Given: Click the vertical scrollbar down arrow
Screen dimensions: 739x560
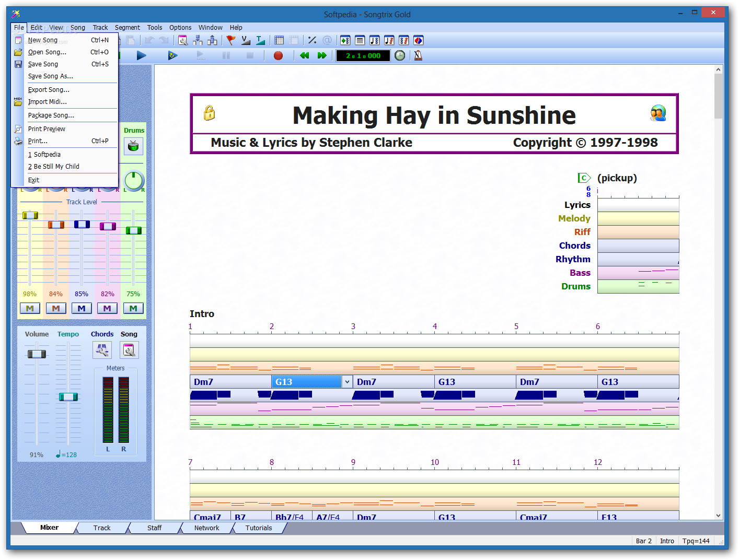Looking at the screenshot, I should 719,515.
